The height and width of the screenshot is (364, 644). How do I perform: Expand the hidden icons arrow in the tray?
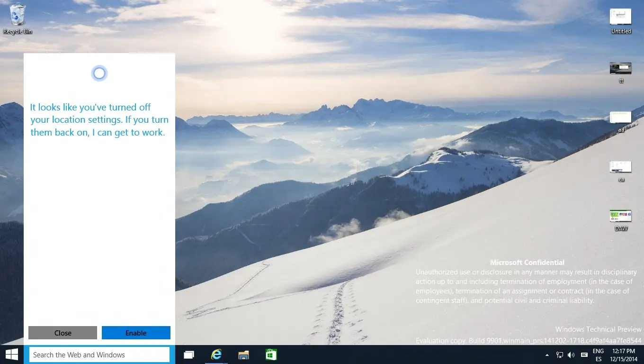coord(547,355)
